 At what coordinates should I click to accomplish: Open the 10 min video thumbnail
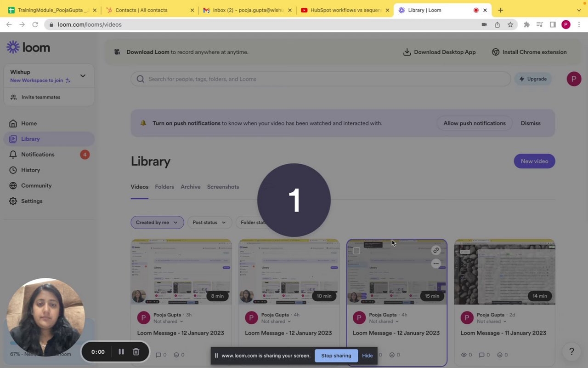point(289,272)
